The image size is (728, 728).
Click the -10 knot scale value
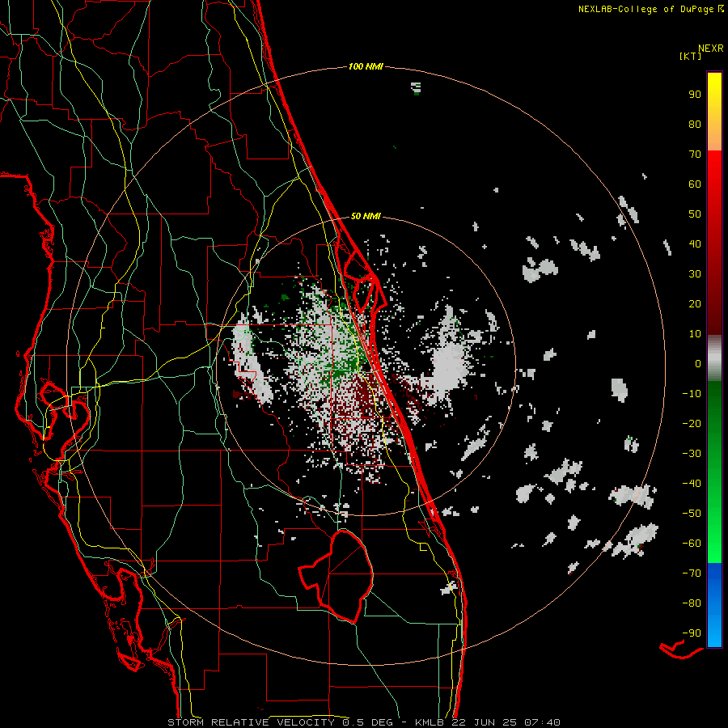pos(692,394)
